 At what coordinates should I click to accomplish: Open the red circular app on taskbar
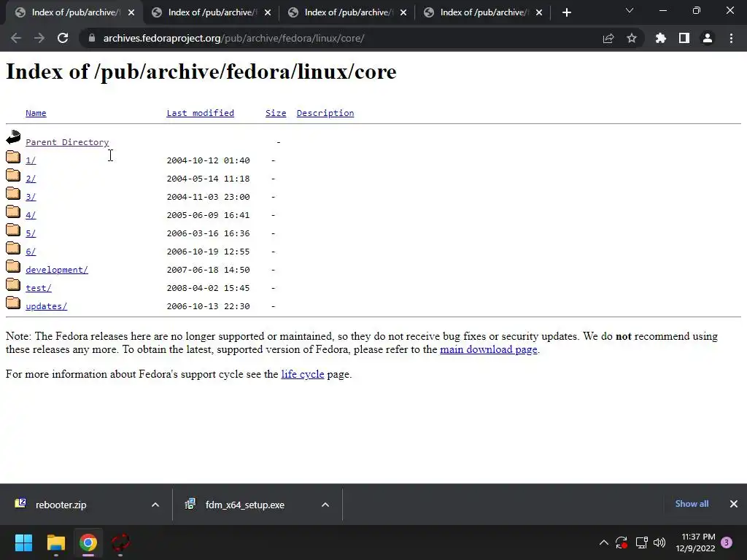point(120,542)
